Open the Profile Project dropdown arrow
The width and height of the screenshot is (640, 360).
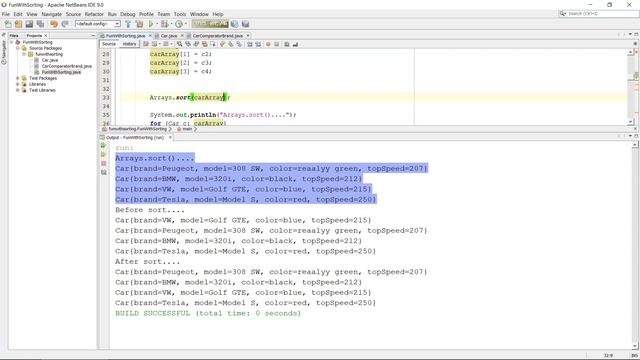pos(185,24)
